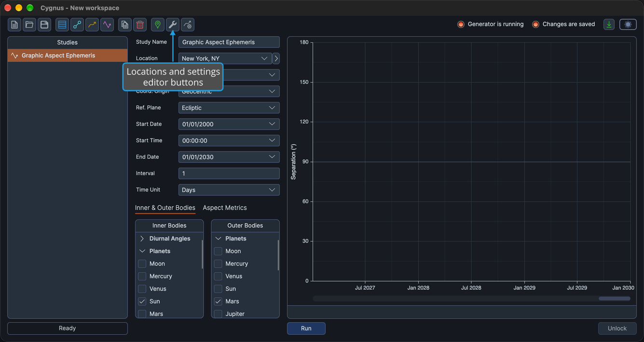Click the Inner Bodies column header
Viewport: 644px width, 342px height.
click(x=169, y=226)
